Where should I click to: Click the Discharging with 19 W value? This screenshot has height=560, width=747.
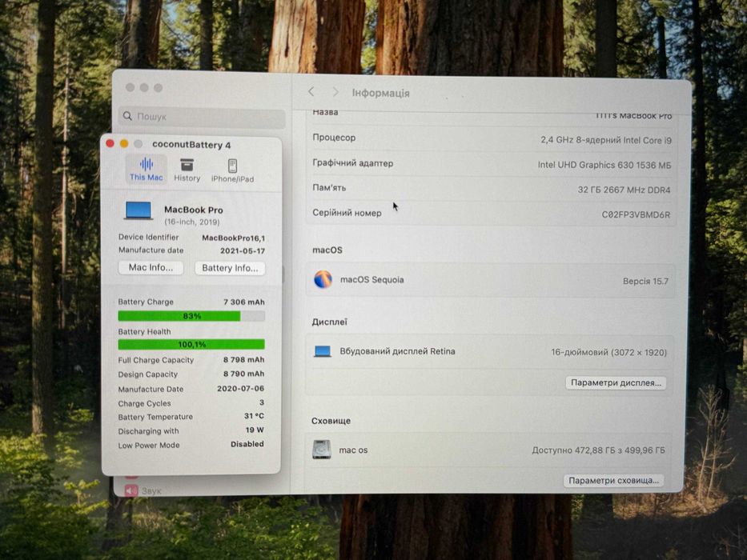click(255, 430)
